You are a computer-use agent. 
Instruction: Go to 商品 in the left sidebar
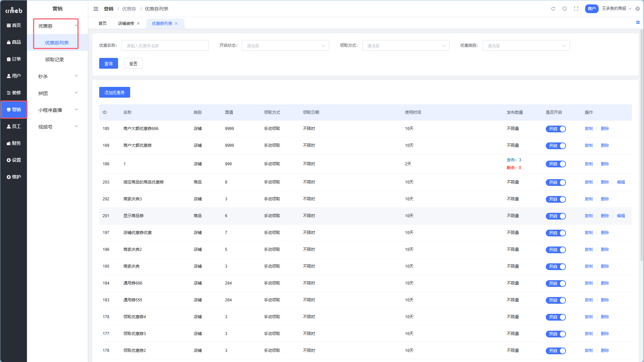[x=14, y=42]
